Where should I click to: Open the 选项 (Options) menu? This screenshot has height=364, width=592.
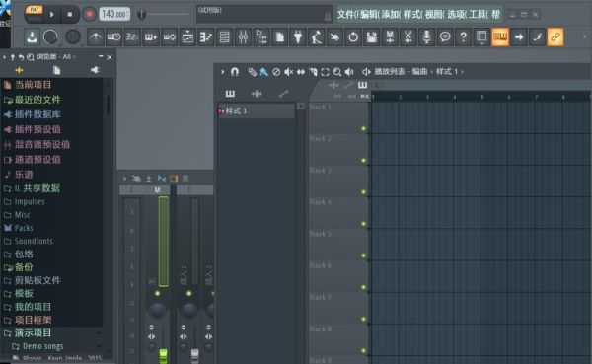457,15
